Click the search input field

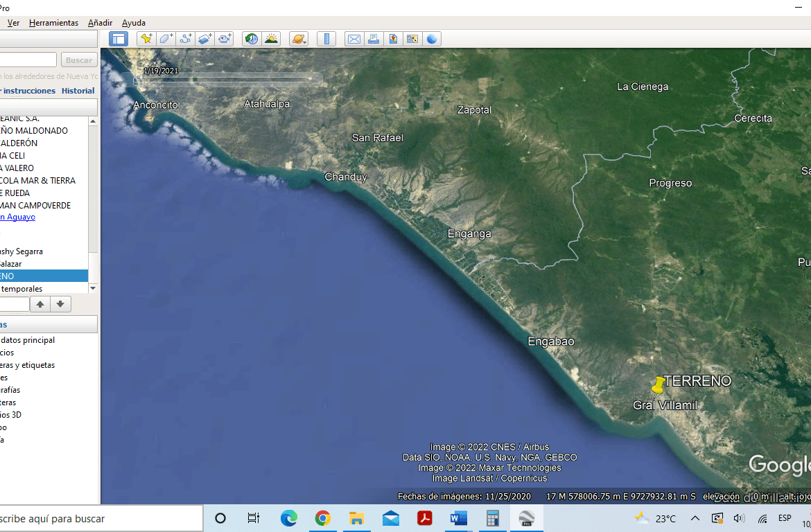coord(28,60)
